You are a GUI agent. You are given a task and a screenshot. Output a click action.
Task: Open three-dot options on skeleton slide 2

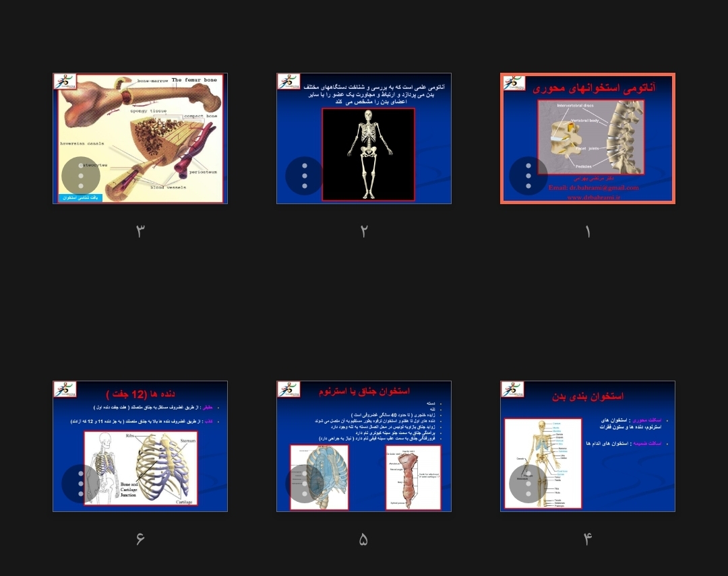coord(305,176)
